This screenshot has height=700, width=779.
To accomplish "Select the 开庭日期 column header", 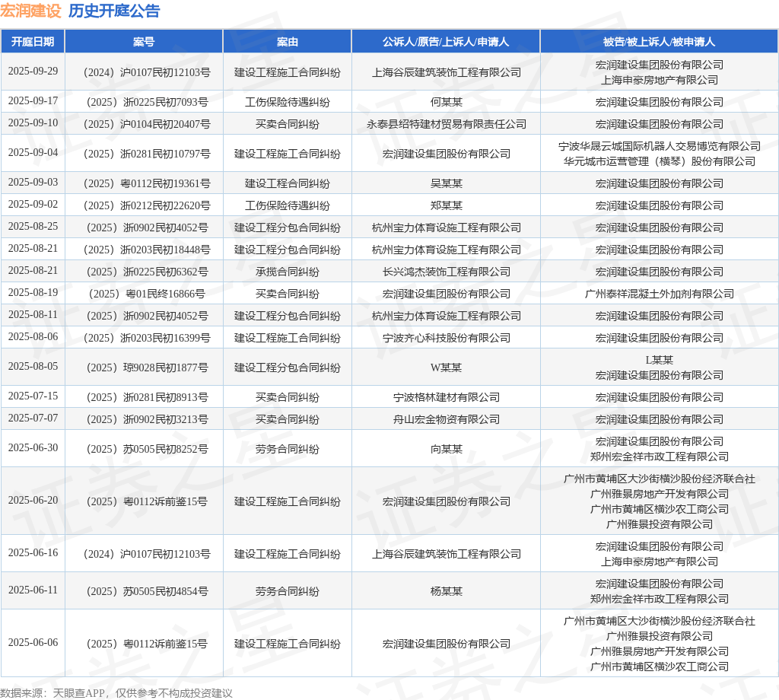I will click(x=33, y=42).
